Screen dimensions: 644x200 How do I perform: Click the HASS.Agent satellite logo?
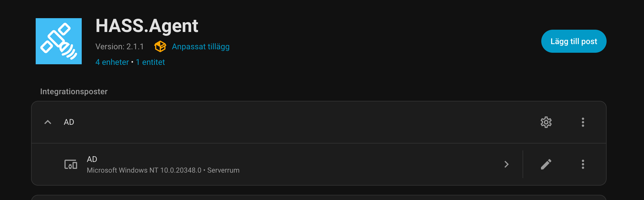59,41
